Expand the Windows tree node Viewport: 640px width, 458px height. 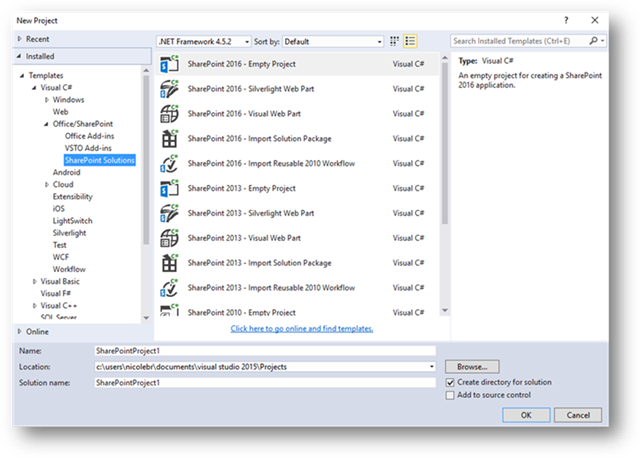[x=47, y=100]
